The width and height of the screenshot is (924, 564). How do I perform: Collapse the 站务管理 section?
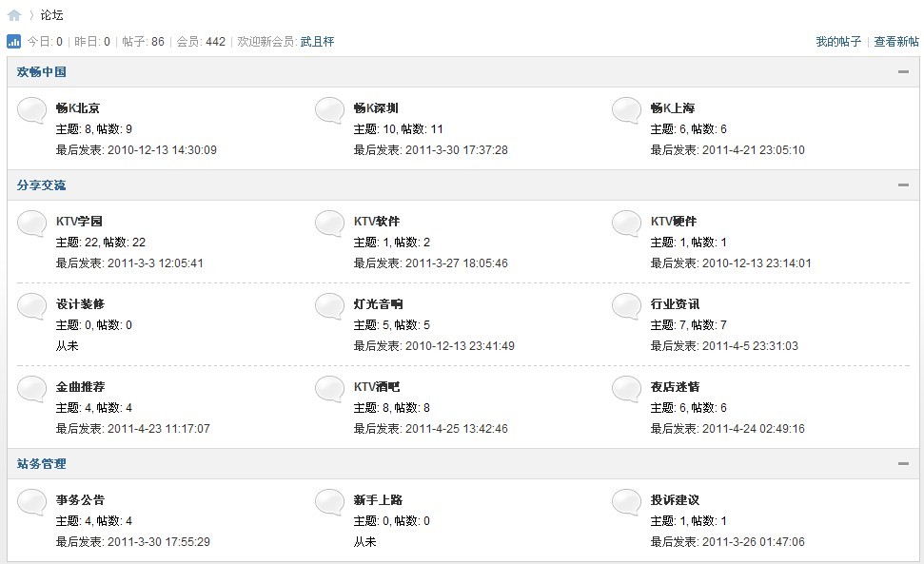[903, 463]
